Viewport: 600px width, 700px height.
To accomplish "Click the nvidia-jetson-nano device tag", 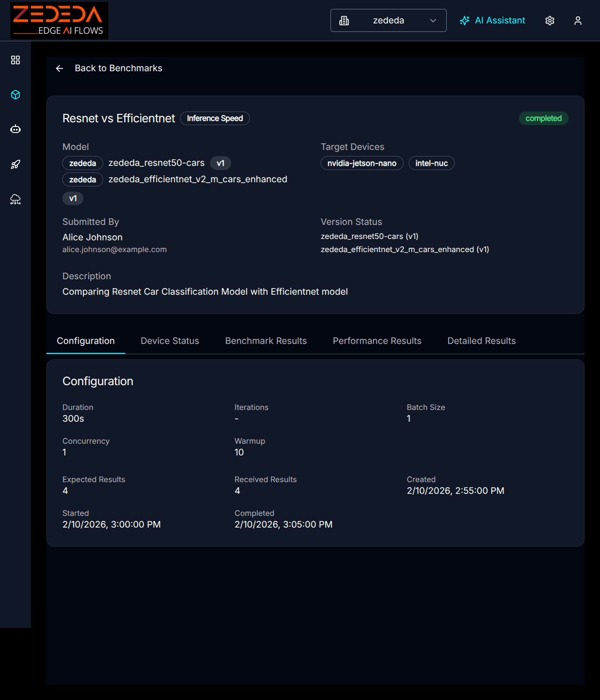I will tap(362, 163).
